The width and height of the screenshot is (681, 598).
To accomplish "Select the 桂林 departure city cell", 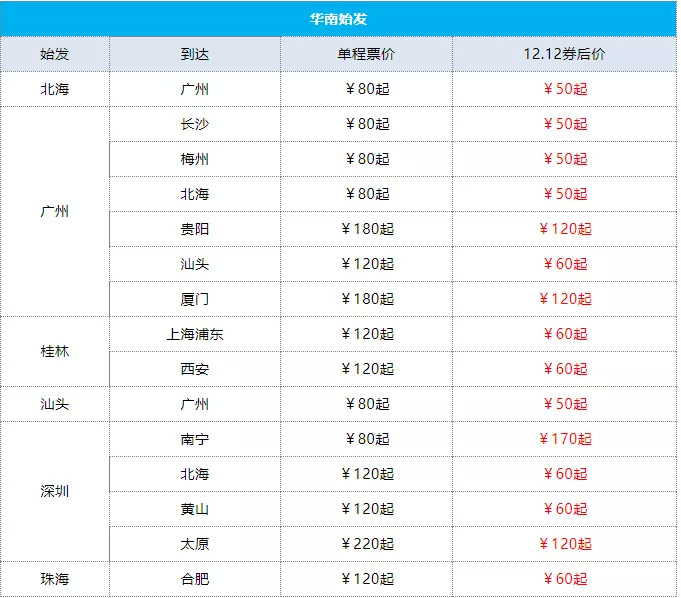I will (55, 352).
